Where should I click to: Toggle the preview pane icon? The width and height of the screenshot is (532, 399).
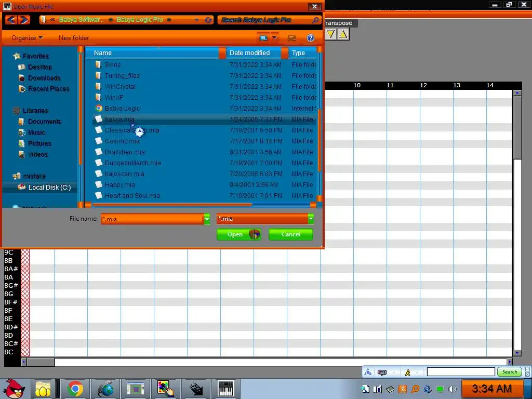click(x=291, y=38)
